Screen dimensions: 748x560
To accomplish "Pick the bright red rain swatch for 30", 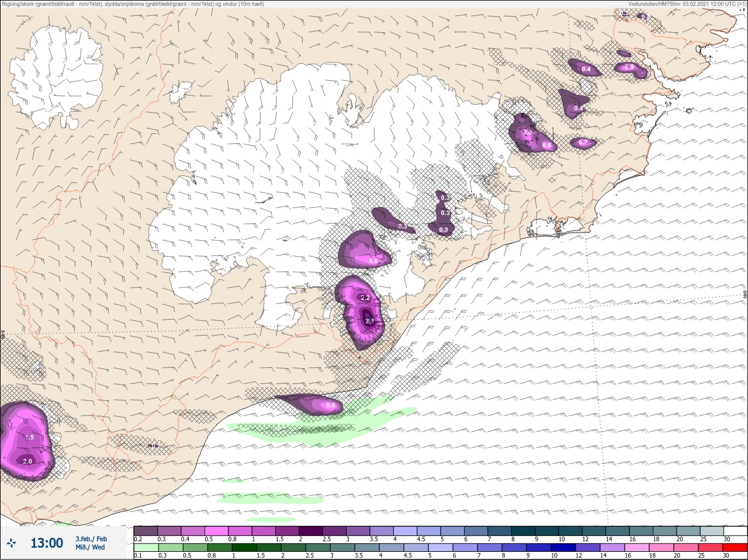I will click(735, 548).
